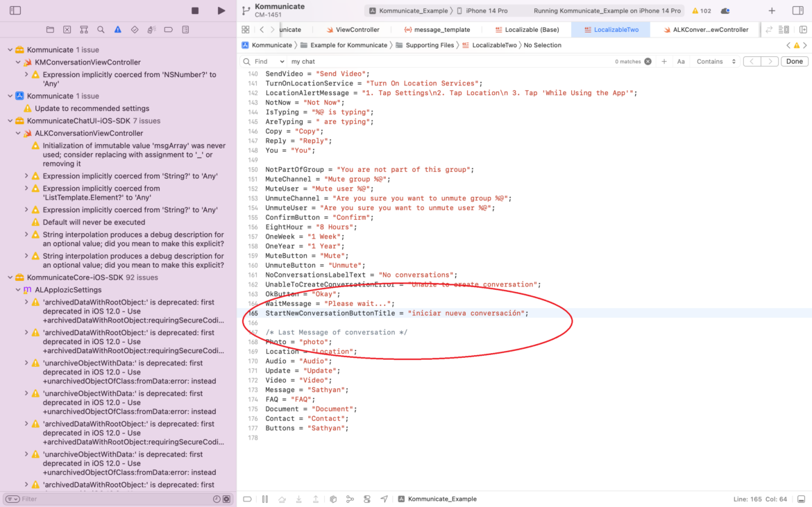This screenshot has height=507, width=812.
Task: Open the Find navigator magnifying glass
Action: [101, 28]
